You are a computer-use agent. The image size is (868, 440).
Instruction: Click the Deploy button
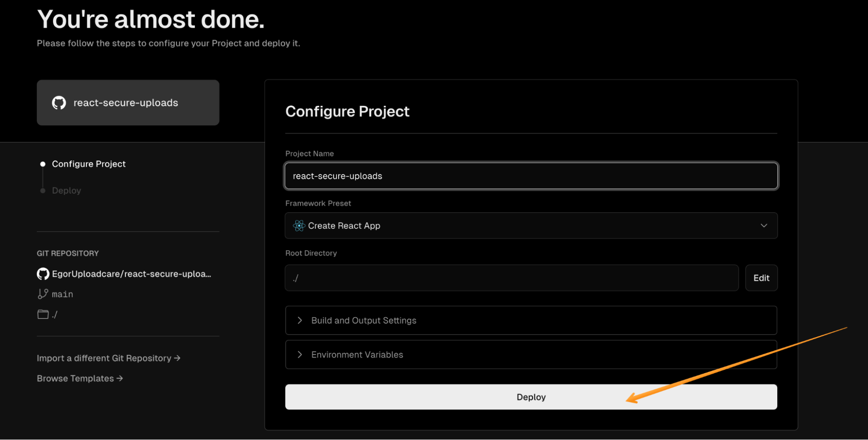pos(531,397)
